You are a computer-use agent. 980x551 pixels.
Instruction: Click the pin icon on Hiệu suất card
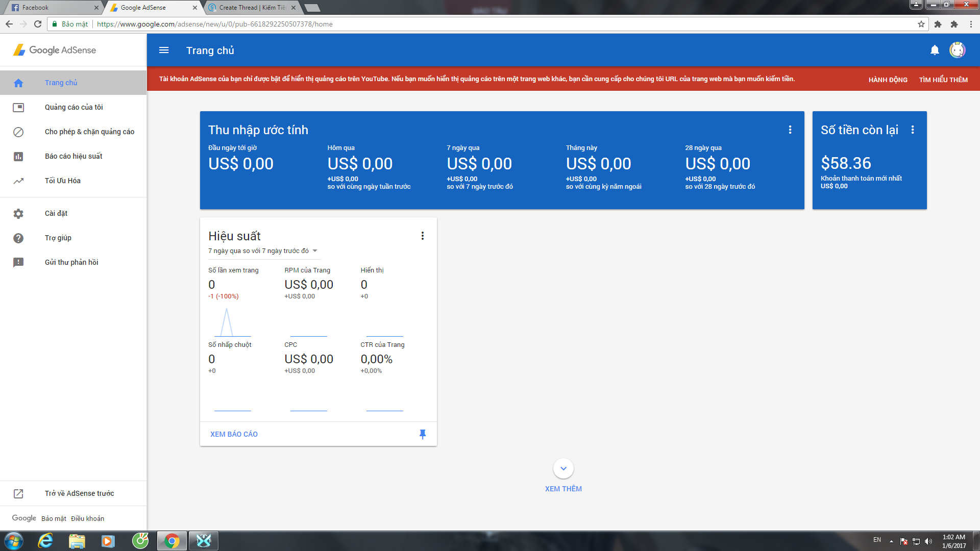tap(422, 434)
